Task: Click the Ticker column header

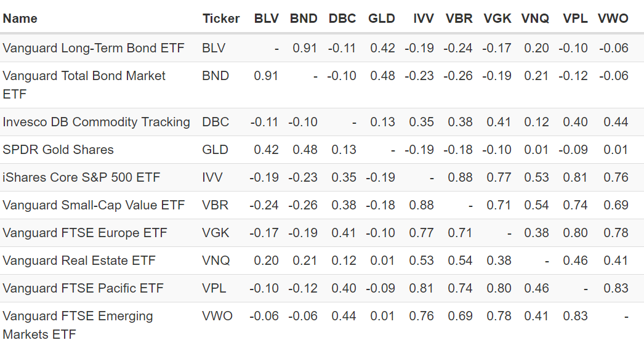Action: click(x=220, y=18)
